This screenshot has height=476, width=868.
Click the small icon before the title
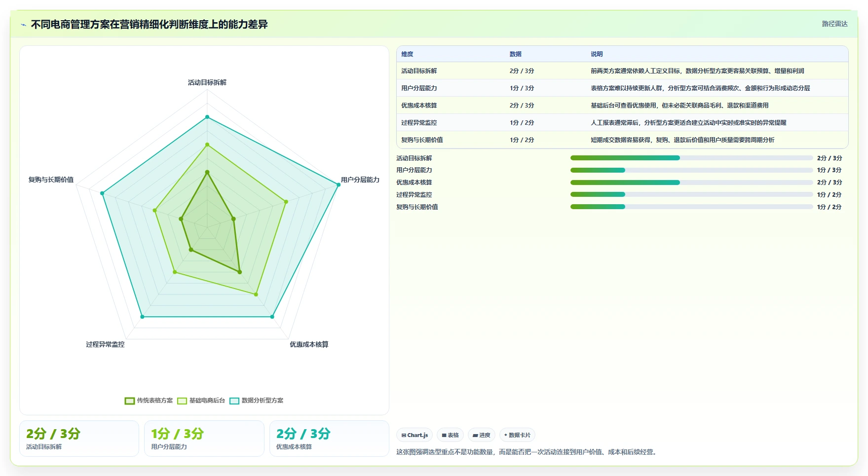[23, 25]
